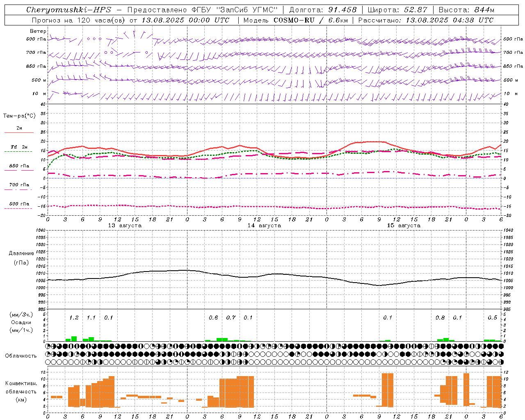Viewport: 525px width, 420px height.
Task: Click the (мм/3ч.) unit label
Action: pyautogui.click(x=21, y=315)
